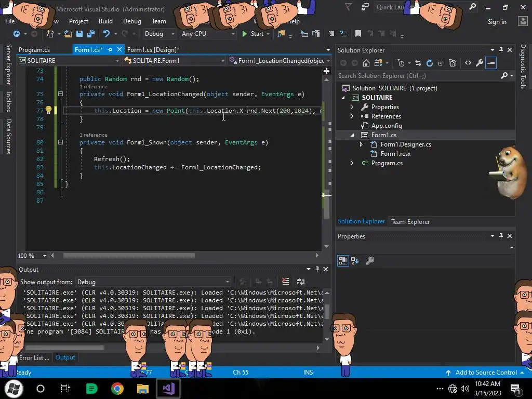Open Chrome from the taskbar
532x399 pixels.
[117, 389]
